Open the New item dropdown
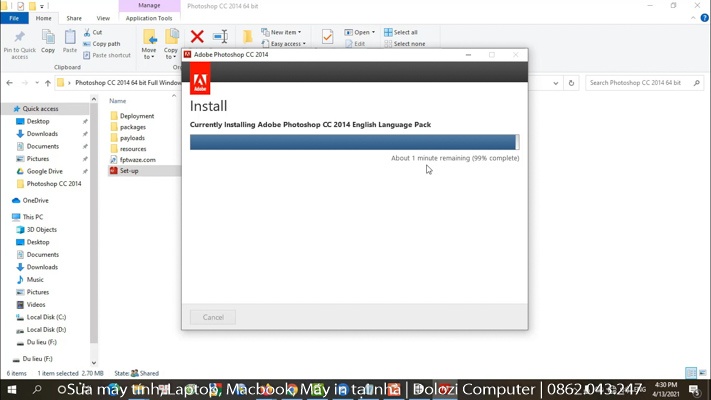Viewport: 711px width, 400px height. click(x=281, y=32)
